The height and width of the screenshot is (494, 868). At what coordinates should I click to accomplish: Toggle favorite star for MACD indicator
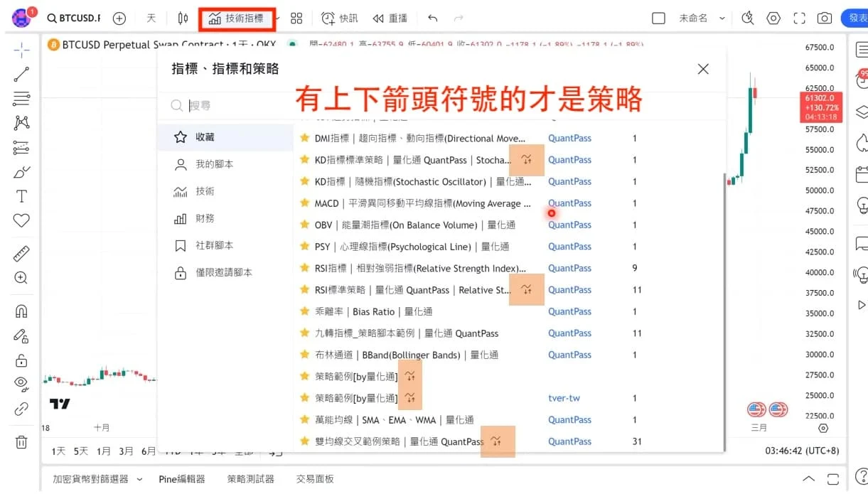[x=304, y=203]
